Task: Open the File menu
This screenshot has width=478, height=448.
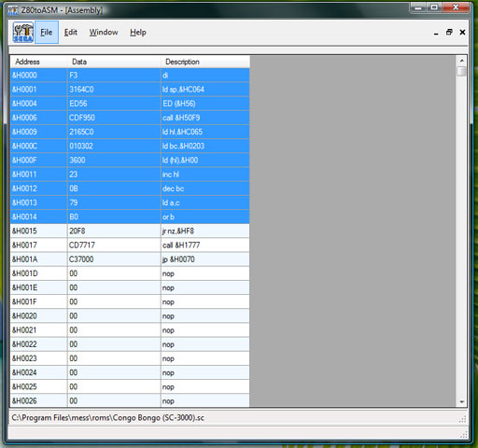Action: (47, 32)
